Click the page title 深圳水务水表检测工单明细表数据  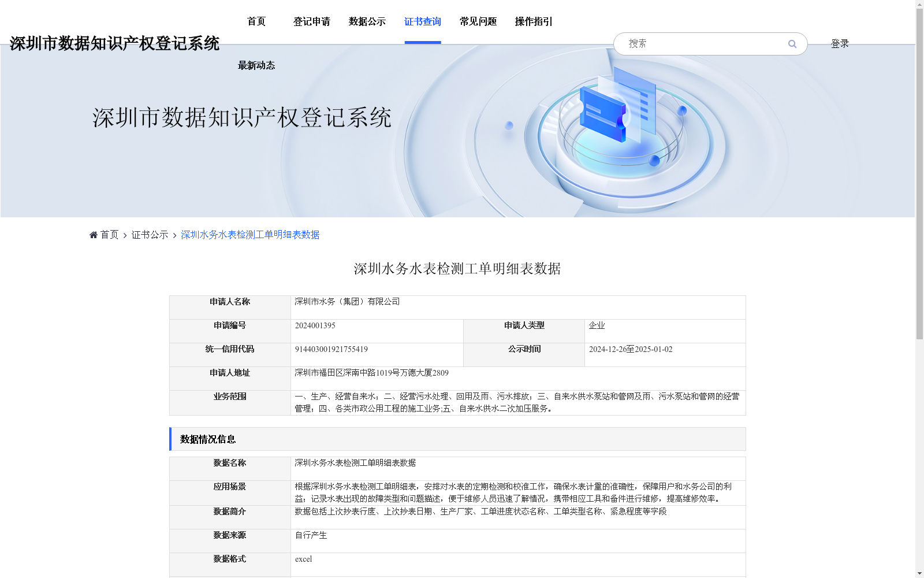click(457, 269)
